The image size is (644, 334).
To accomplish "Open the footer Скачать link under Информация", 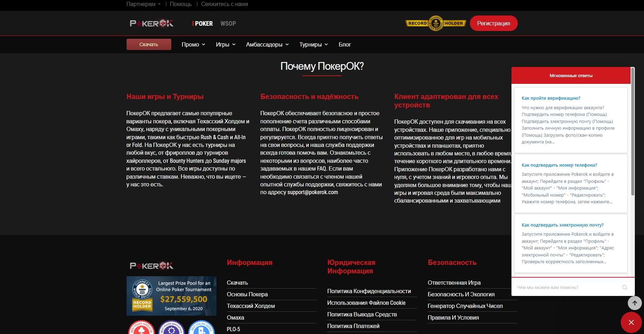I will [x=237, y=283].
